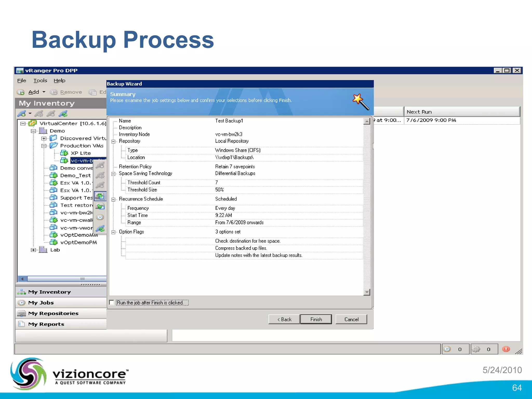Click the Add toolbar icon
This screenshot has width=532, height=399.
click(x=21, y=92)
